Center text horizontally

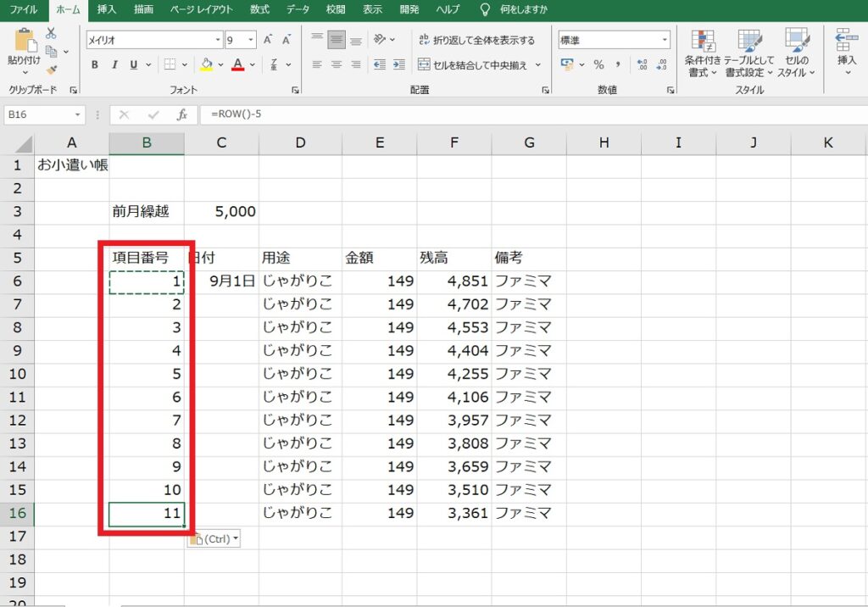tap(336, 64)
